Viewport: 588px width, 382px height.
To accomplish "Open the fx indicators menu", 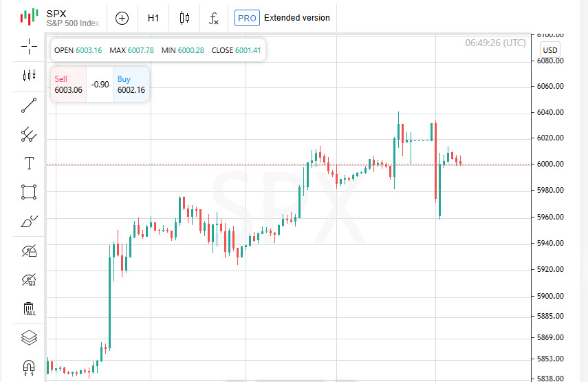I will (x=214, y=18).
